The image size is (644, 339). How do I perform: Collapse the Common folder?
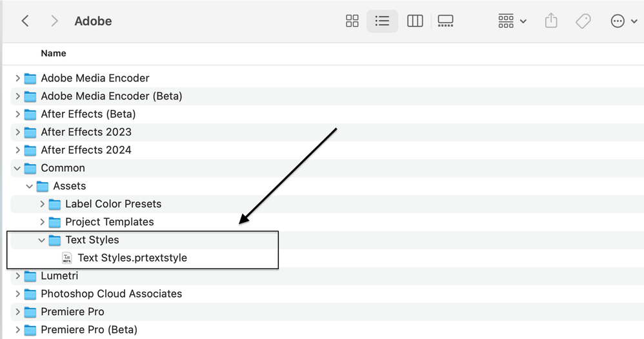(17, 168)
